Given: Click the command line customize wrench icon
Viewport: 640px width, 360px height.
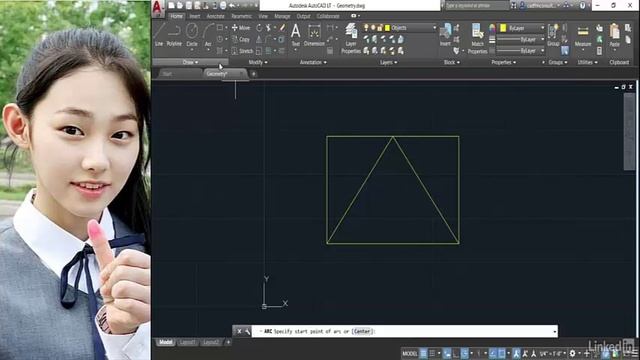Looking at the screenshot, I should [247, 331].
